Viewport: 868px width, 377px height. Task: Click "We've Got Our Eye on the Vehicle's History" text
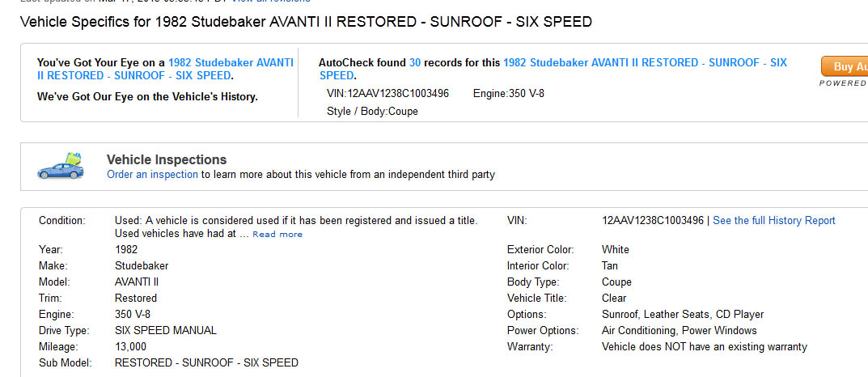click(x=147, y=97)
